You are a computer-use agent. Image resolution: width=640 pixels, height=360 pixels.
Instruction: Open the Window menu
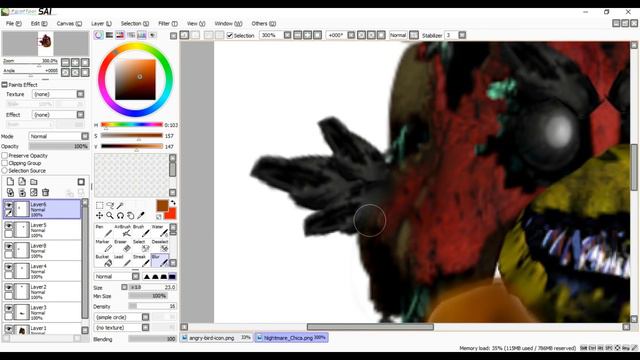pyautogui.click(x=228, y=24)
